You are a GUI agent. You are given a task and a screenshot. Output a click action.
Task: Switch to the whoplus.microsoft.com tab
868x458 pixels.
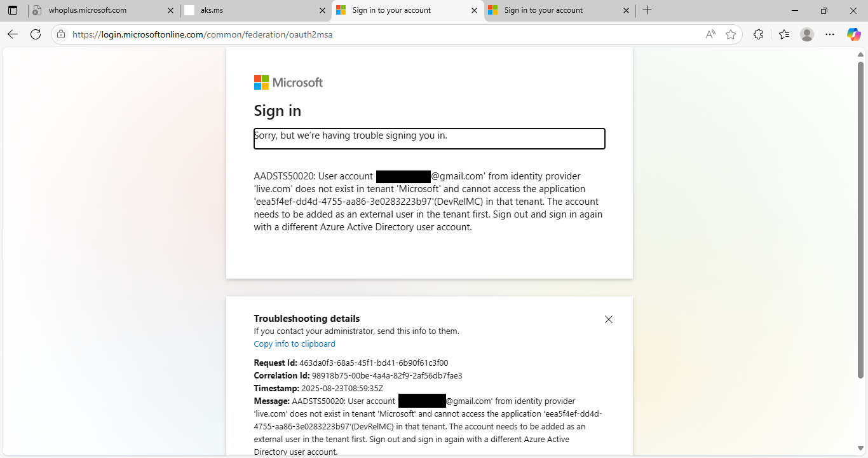(104, 10)
